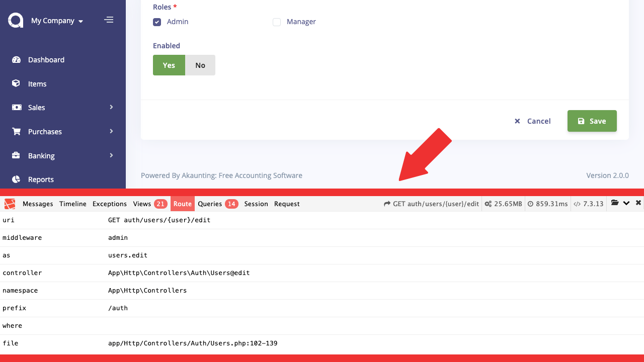Image resolution: width=644 pixels, height=362 pixels.
Task: Click the Laravel debugbar logo icon
Action: click(x=10, y=204)
